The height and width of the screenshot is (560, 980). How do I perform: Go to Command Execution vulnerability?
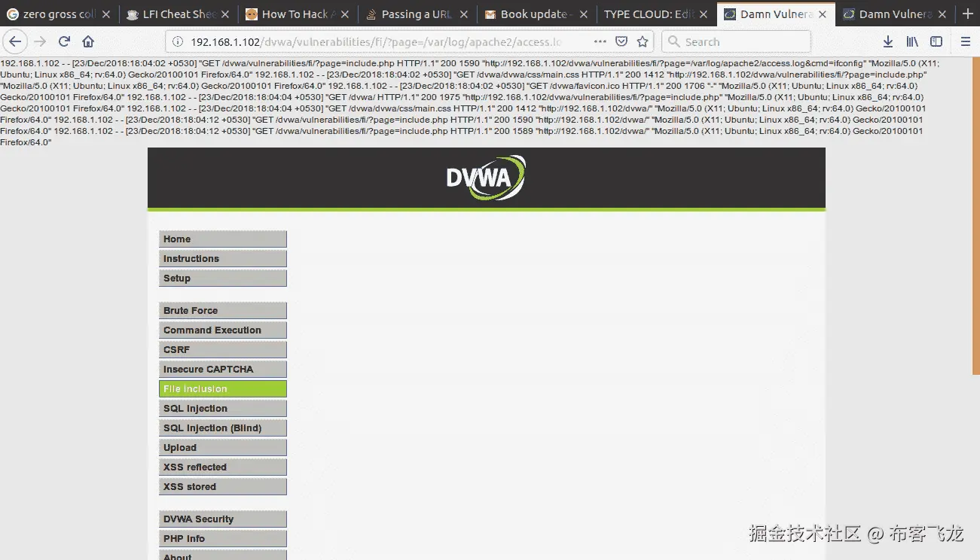tap(223, 330)
